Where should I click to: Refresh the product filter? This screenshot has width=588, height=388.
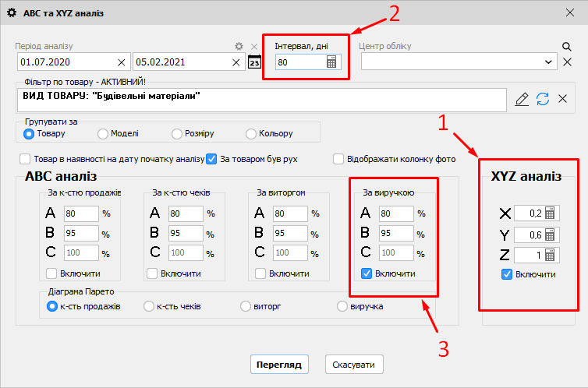point(543,99)
